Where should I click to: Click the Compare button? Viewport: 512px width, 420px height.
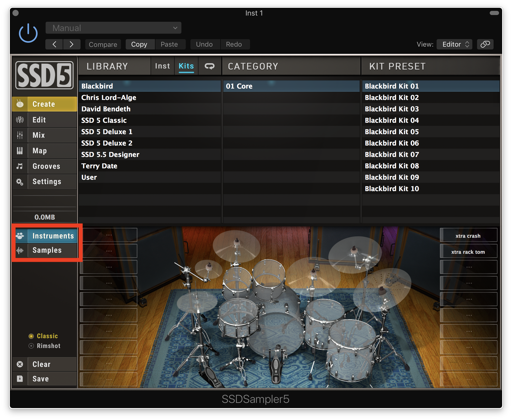103,44
